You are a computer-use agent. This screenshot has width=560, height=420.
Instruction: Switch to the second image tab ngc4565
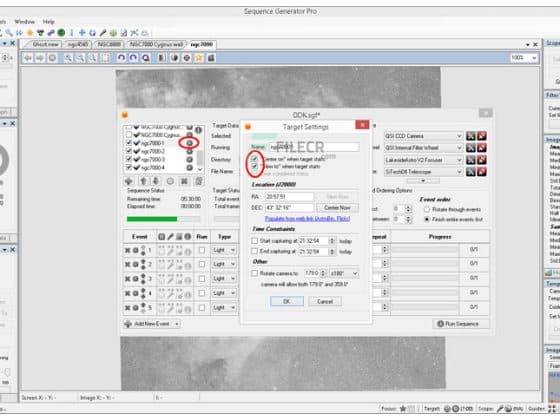78,45
